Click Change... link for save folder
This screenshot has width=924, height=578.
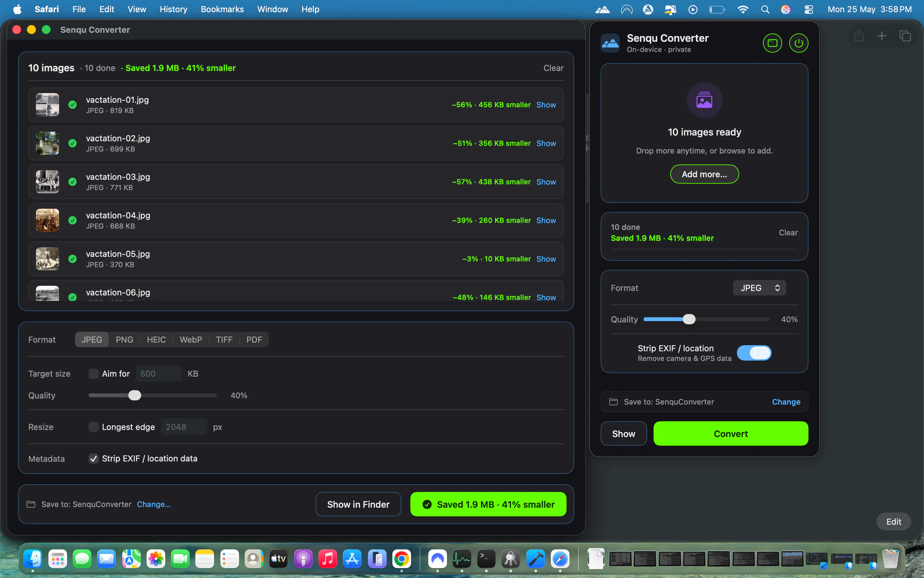[154, 504]
